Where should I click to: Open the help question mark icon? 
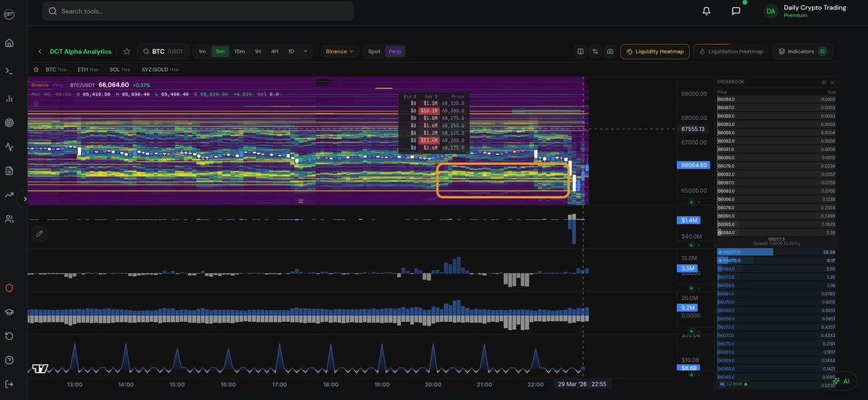[x=9, y=360]
